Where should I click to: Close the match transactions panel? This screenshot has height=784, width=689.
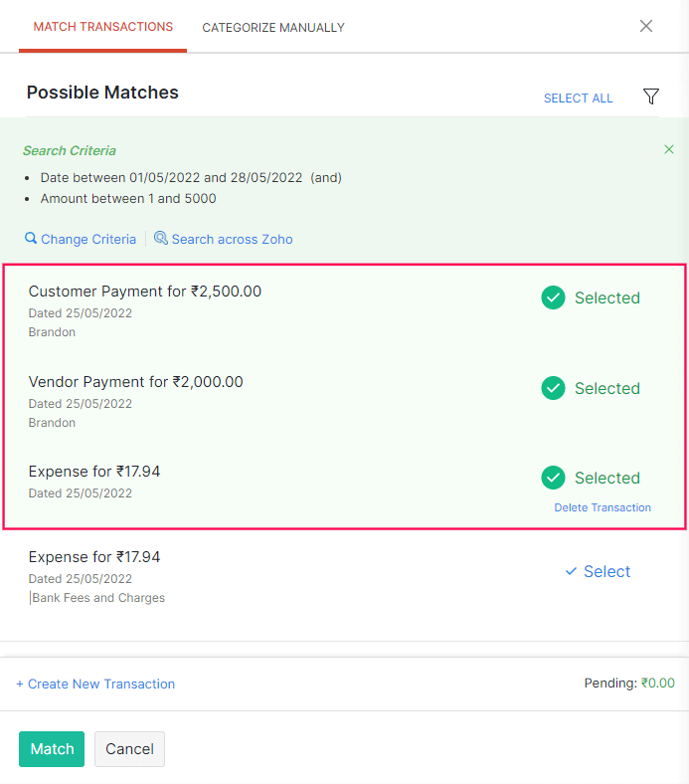pyautogui.click(x=646, y=26)
